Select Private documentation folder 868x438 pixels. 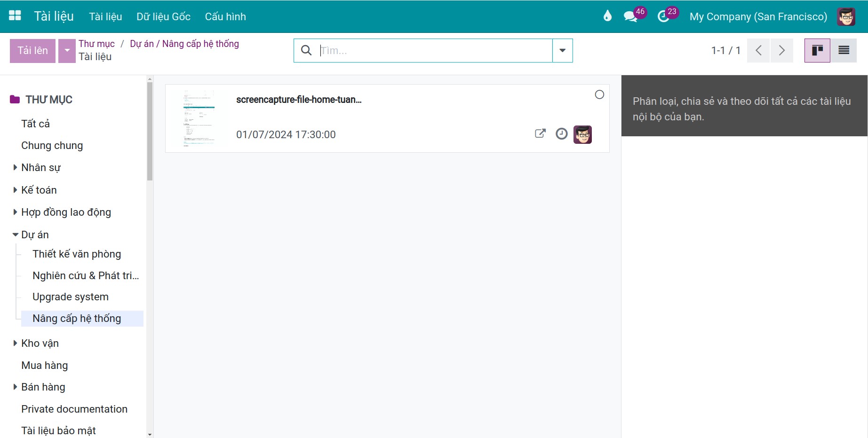[x=74, y=409]
